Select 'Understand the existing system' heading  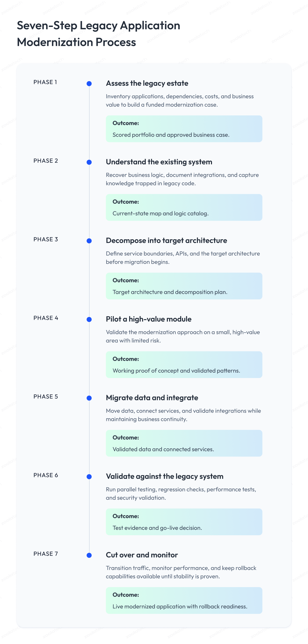[159, 162]
